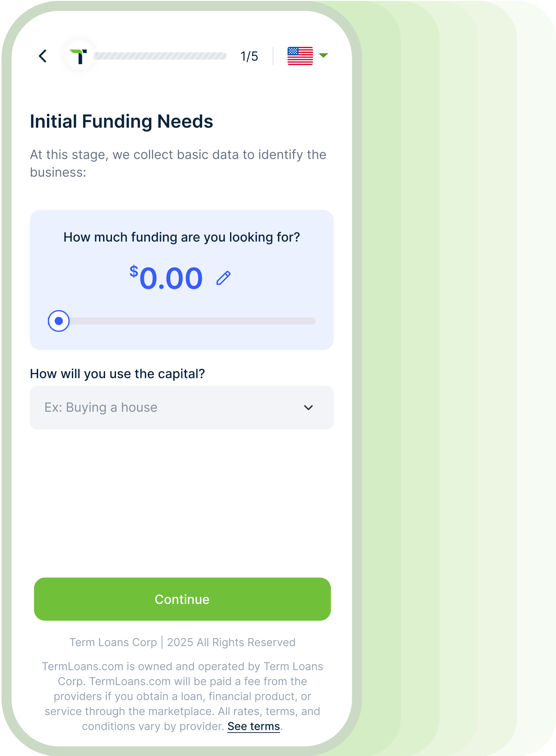Image resolution: width=556 pixels, height=756 pixels.
Task: Open the 'Ex: Buying a house' dropdown
Action: (182, 408)
